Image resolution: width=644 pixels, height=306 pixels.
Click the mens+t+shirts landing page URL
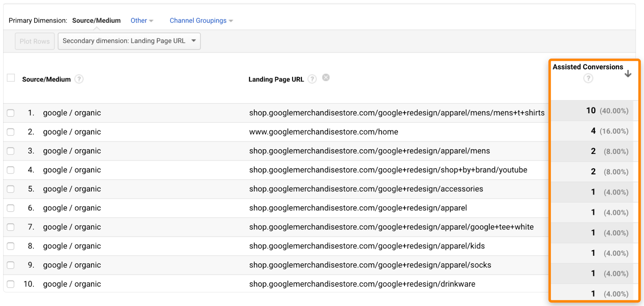pos(396,113)
